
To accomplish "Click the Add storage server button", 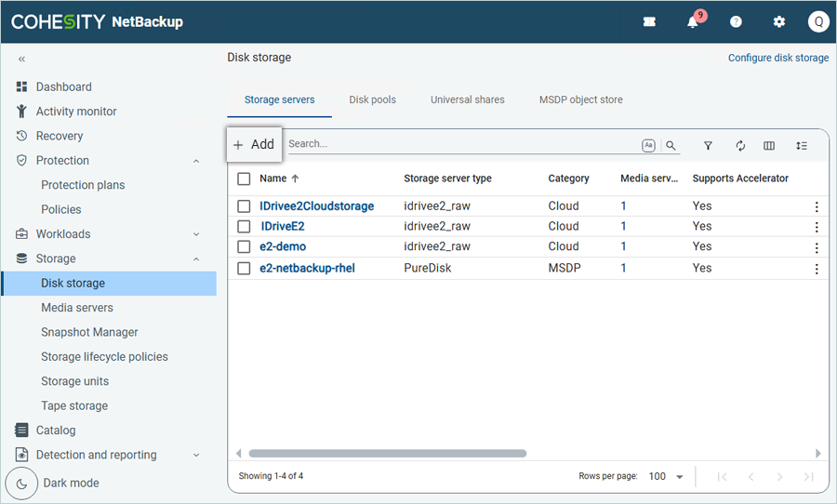I will tap(254, 144).
